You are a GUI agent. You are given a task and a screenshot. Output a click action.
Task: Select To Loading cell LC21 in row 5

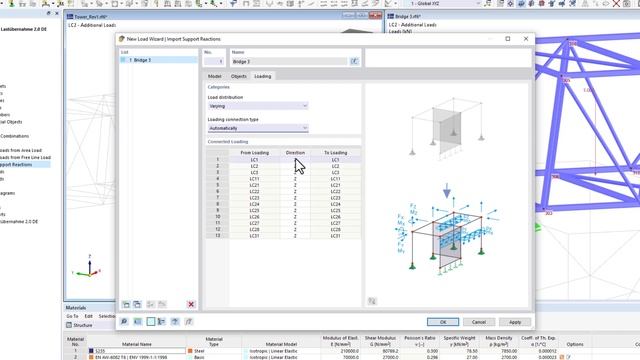(x=336, y=185)
